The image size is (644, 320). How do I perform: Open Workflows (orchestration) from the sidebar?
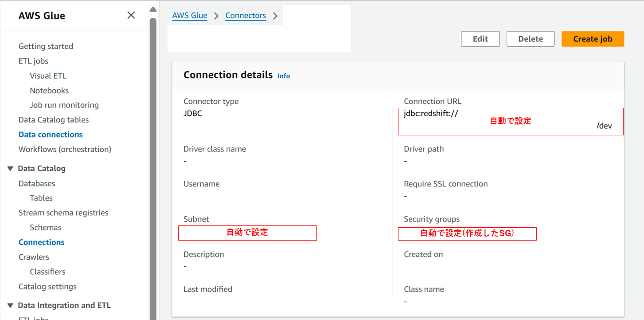coord(65,149)
